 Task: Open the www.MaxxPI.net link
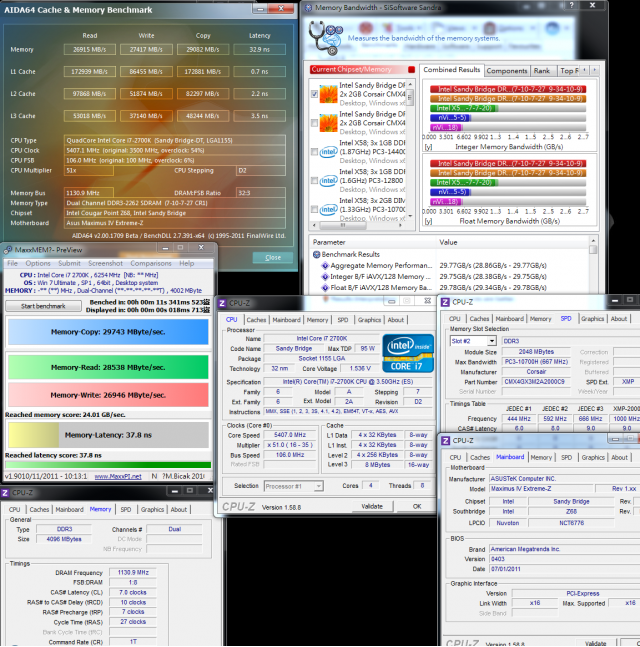pyautogui.click(x=118, y=477)
